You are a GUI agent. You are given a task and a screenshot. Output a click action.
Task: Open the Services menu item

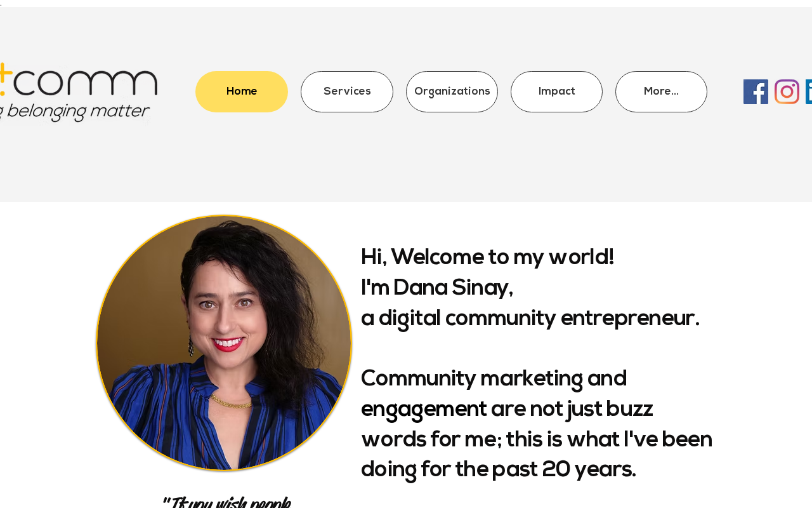click(x=347, y=91)
